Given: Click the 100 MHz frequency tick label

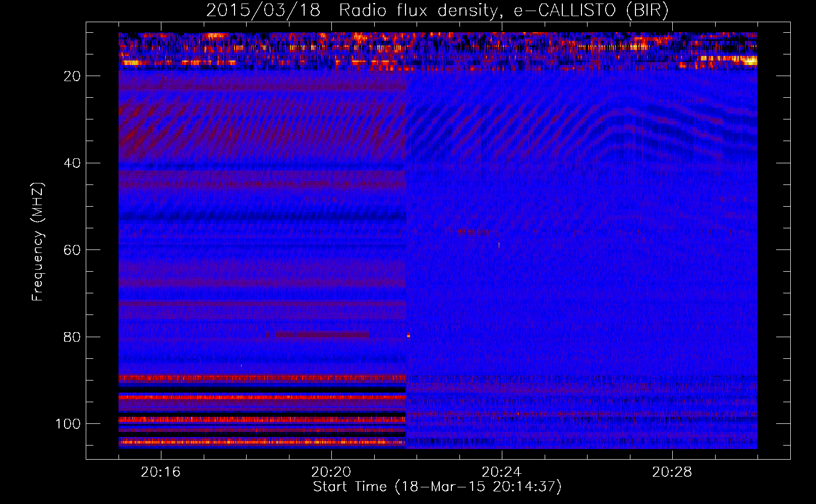Looking at the screenshot, I should click(x=68, y=424).
